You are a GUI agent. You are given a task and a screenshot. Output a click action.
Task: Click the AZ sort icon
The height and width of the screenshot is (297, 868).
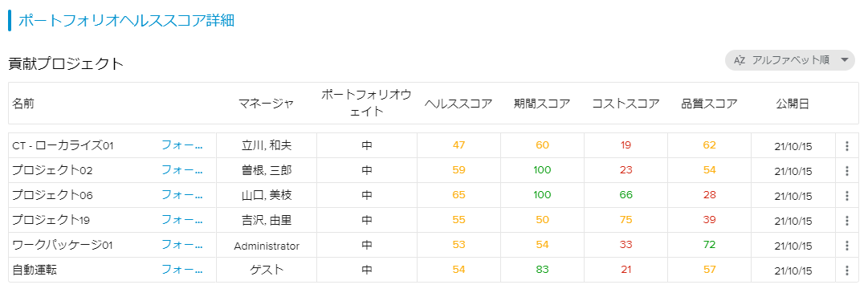pos(740,60)
